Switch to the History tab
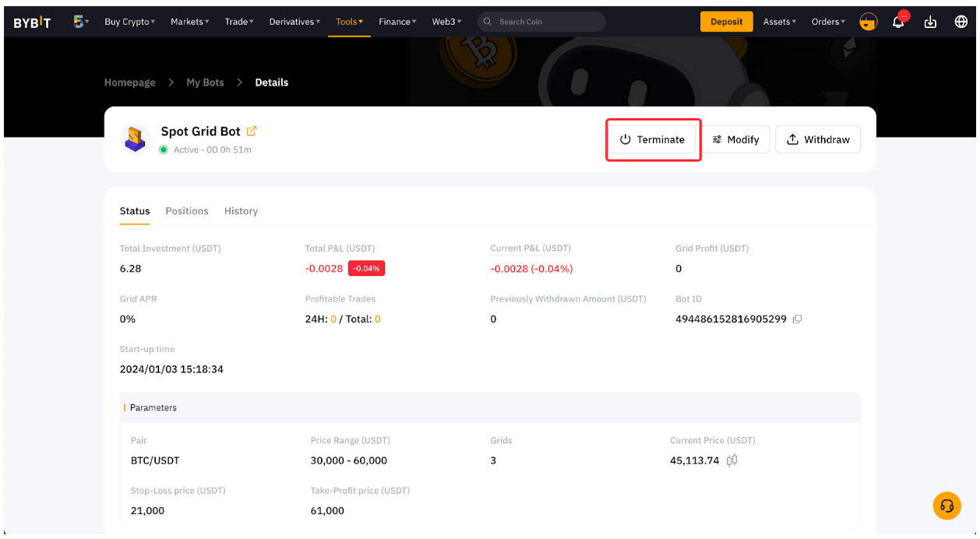 tap(241, 211)
